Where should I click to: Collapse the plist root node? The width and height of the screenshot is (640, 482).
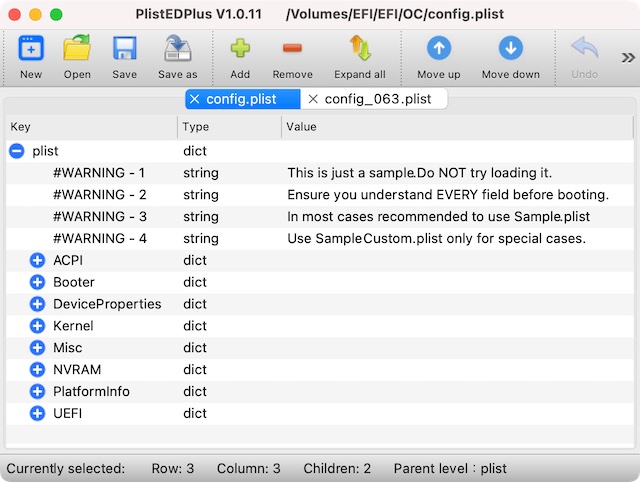click(x=17, y=151)
